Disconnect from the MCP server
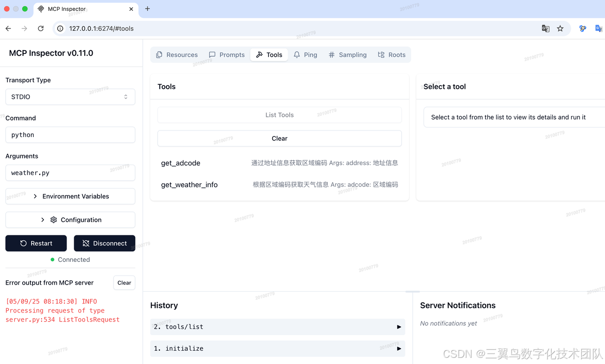Screen dimensions: 605x364 (x=104, y=243)
